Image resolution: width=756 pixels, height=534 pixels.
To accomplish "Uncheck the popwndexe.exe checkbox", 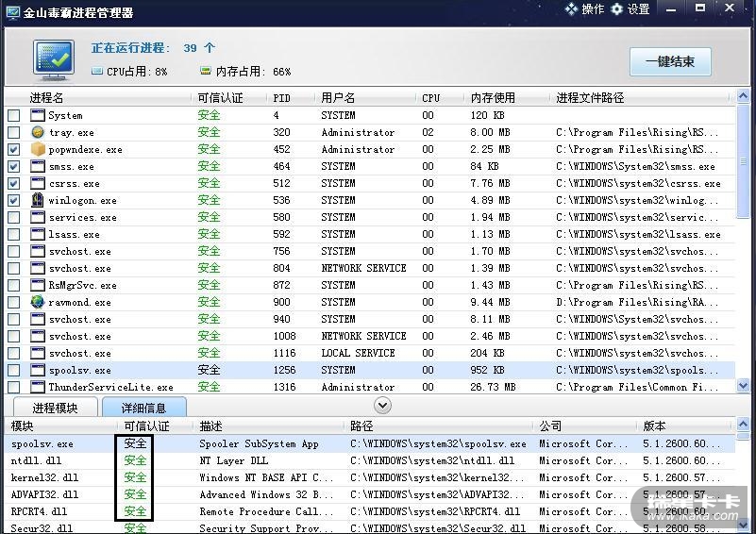I will pyautogui.click(x=13, y=149).
